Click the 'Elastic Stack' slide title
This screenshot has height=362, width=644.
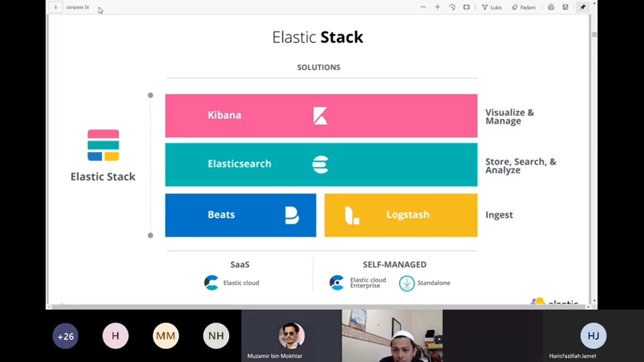pos(318,37)
